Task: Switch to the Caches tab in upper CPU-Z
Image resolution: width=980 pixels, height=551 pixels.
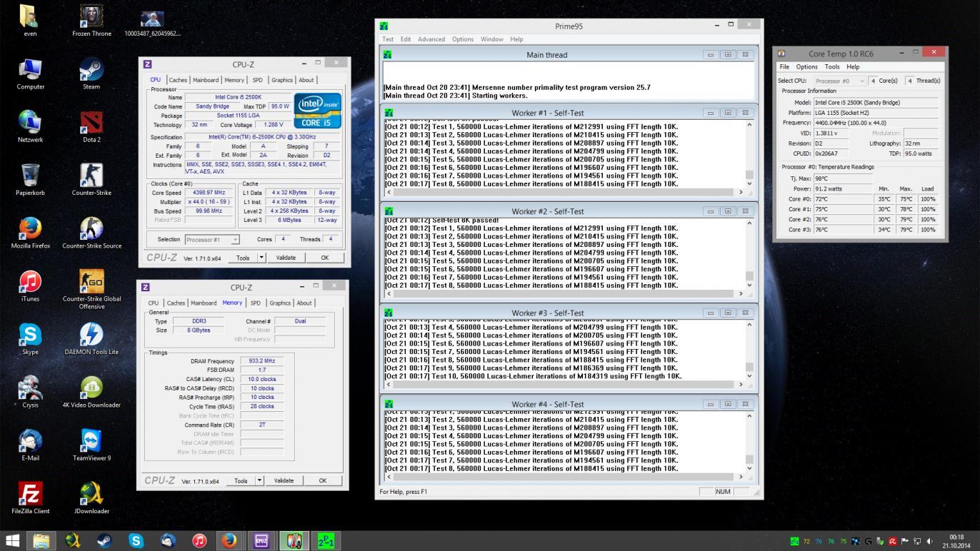Action: pyautogui.click(x=178, y=80)
